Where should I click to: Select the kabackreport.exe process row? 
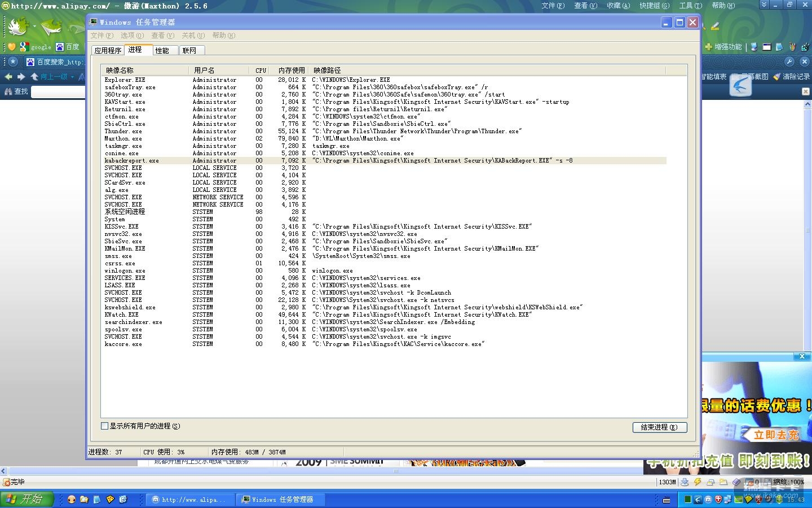coord(384,161)
